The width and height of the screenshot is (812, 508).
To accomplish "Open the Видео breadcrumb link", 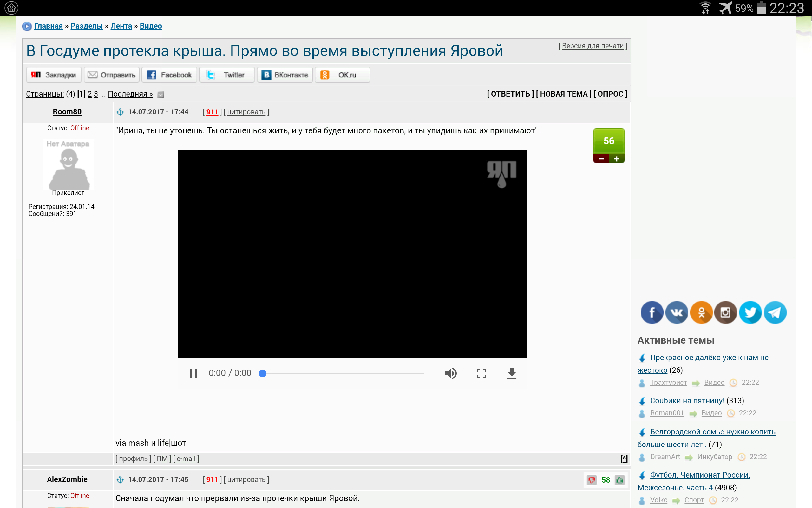I will (151, 26).
